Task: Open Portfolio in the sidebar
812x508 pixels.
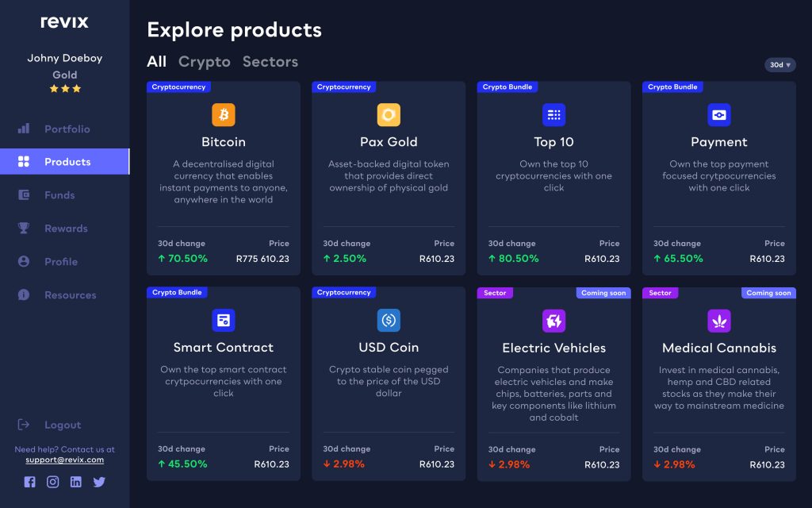Action: pyautogui.click(x=67, y=129)
